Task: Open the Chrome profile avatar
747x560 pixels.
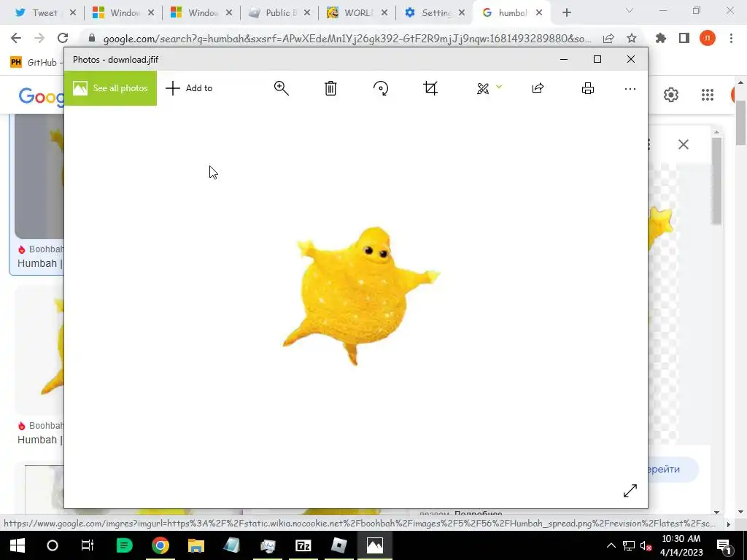Action: [708, 38]
